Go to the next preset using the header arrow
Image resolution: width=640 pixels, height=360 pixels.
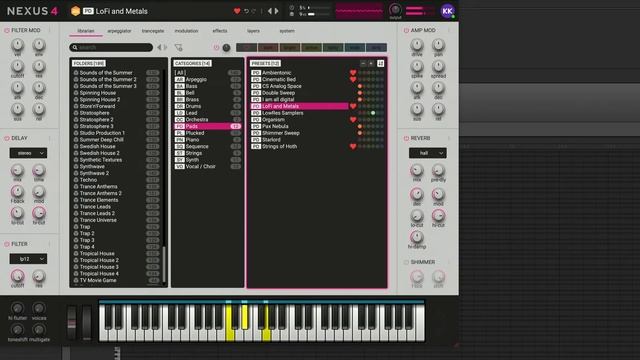[x=277, y=11]
